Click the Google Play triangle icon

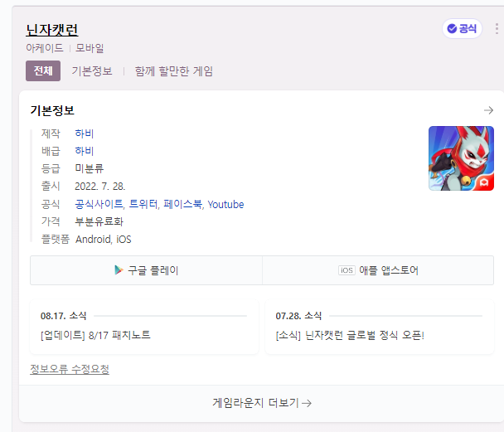119,270
